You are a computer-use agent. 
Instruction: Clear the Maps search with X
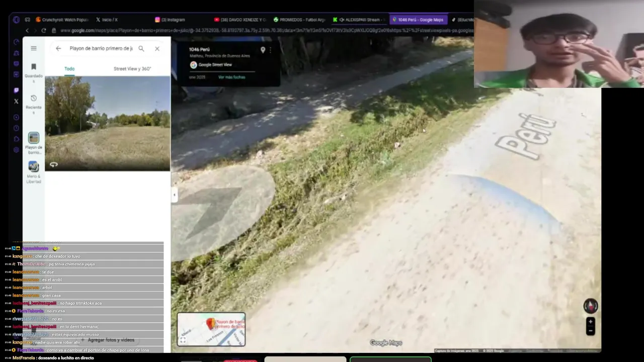(x=157, y=48)
